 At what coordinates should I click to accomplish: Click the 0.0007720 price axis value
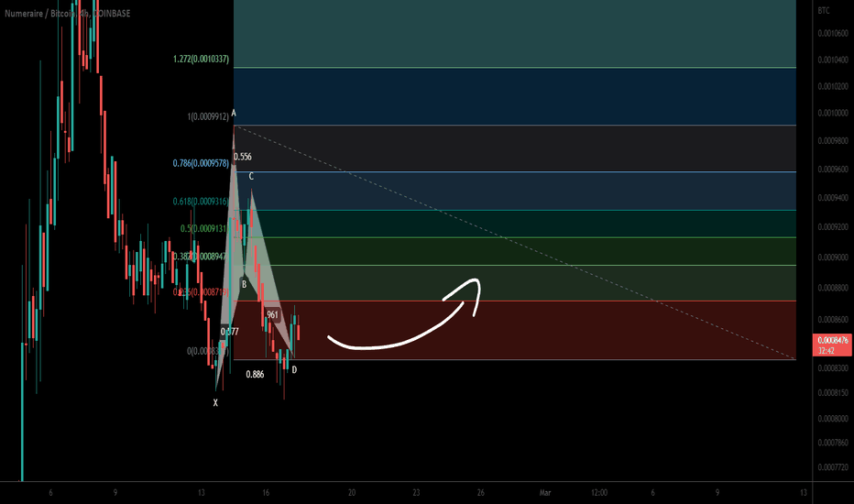[x=833, y=467]
